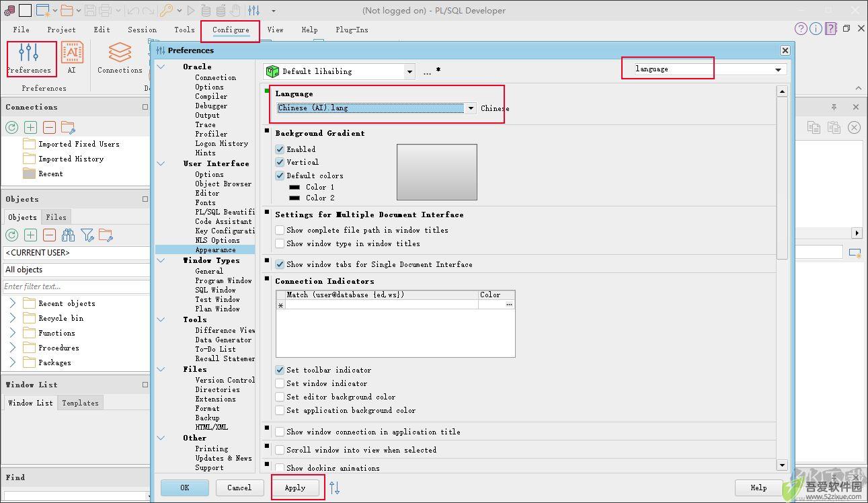This screenshot has width=868, height=503.
Task: Click the quick-access preferences sliders icon
Action: click(x=253, y=10)
